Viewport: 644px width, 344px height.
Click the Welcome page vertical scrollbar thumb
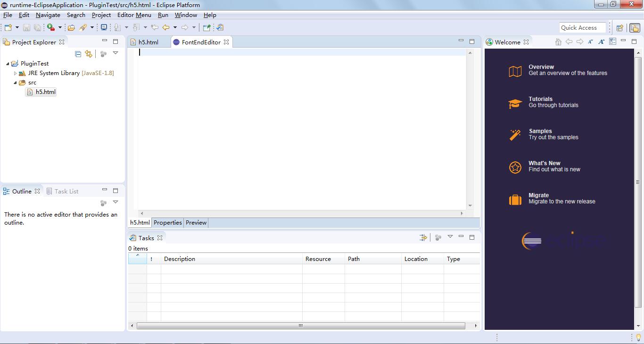click(x=638, y=182)
